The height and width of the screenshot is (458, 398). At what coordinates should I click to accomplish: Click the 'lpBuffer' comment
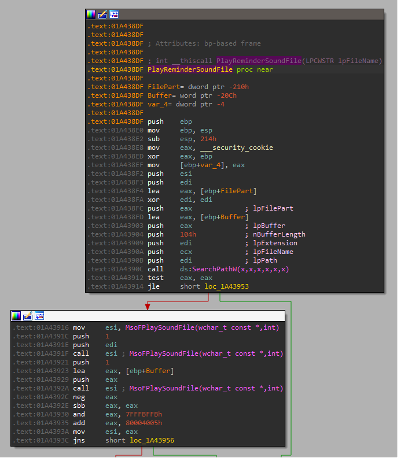tap(269, 226)
